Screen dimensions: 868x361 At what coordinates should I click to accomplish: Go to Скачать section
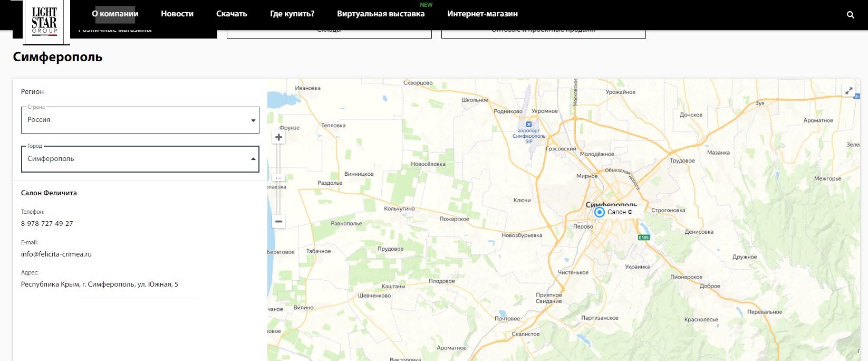tap(232, 14)
